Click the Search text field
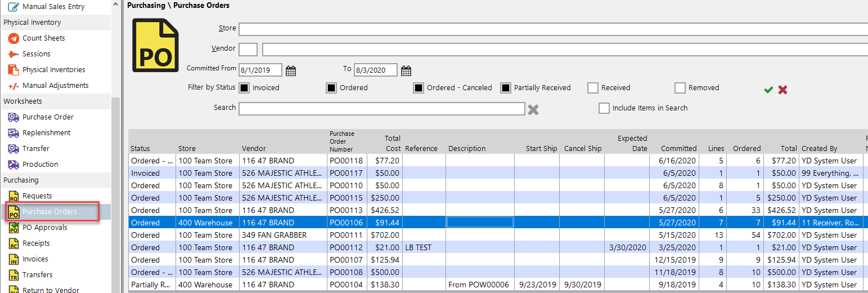The width and height of the screenshot is (868, 293). click(x=382, y=109)
